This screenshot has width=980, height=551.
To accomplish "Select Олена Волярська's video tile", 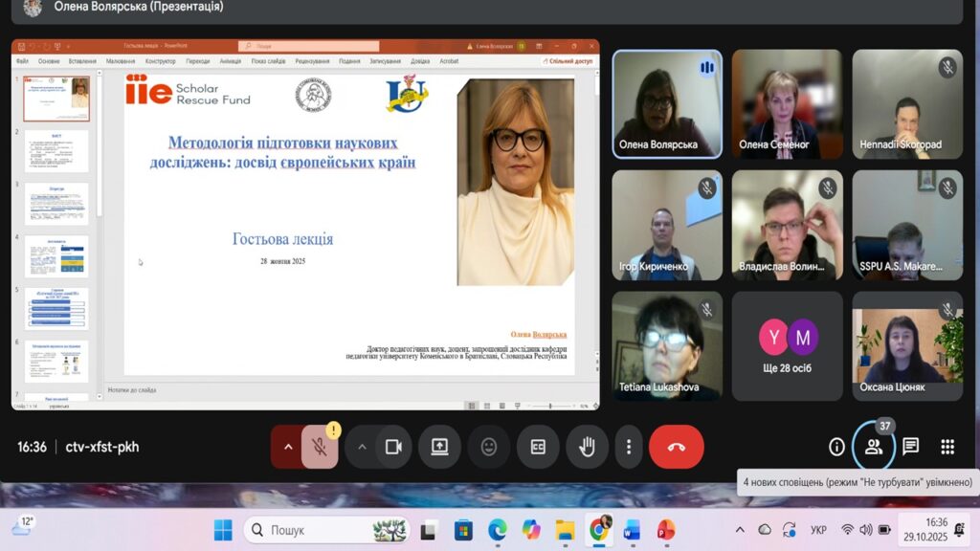I will [666, 103].
